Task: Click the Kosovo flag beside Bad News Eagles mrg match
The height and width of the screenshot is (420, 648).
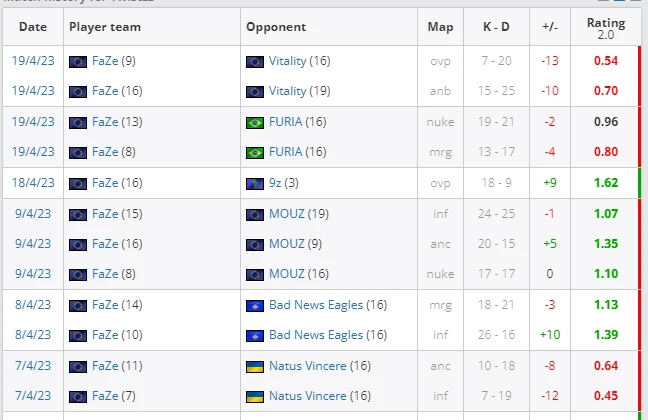Action: (x=255, y=305)
